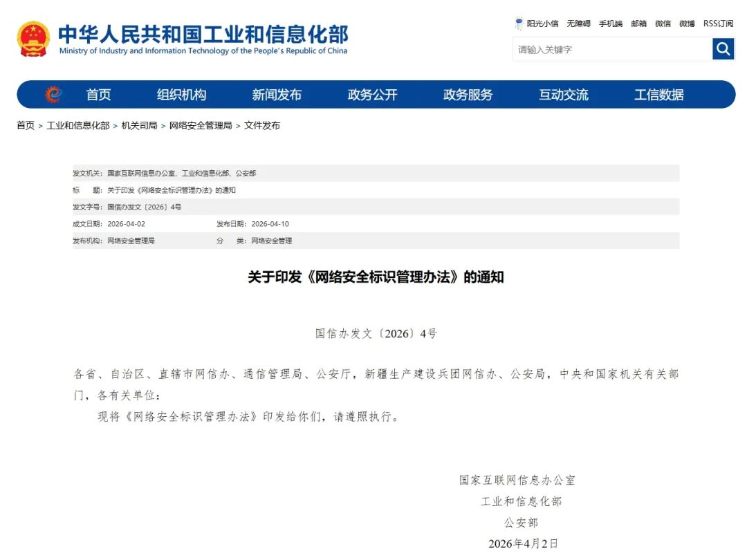Click the 邮箱 link in header
Image resolution: width=747 pixels, height=560 pixels.
click(638, 24)
